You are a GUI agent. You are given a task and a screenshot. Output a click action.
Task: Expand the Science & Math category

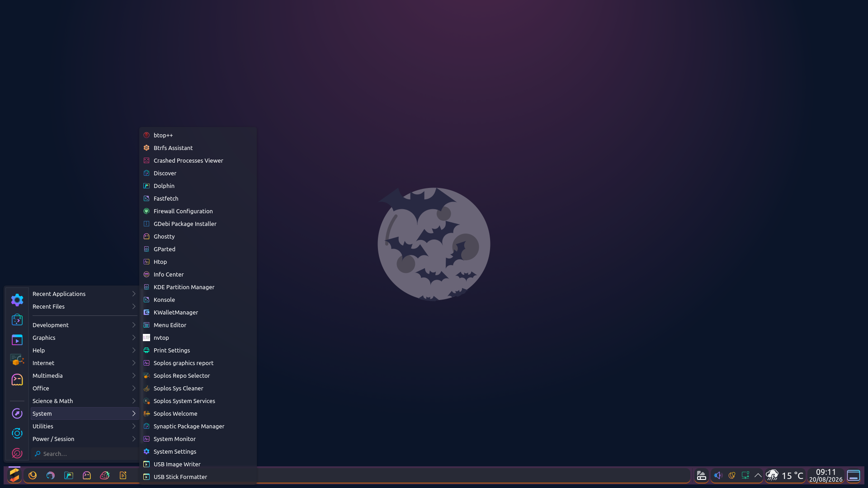pyautogui.click(x=84, y=401)
